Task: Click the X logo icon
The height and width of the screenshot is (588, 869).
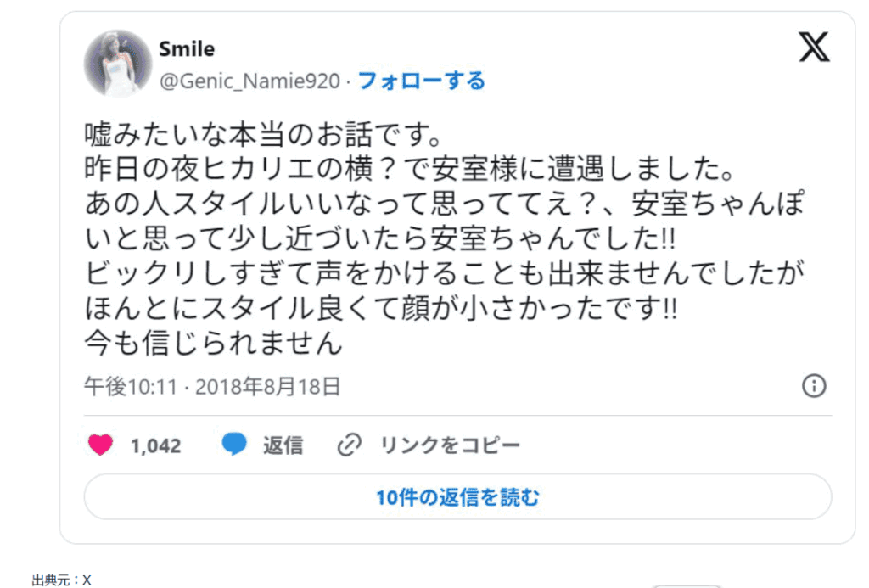Action: coord(814,47)
